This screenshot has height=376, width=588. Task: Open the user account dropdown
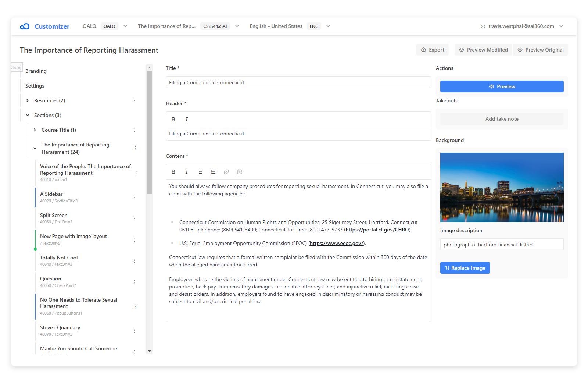(561, 26)
